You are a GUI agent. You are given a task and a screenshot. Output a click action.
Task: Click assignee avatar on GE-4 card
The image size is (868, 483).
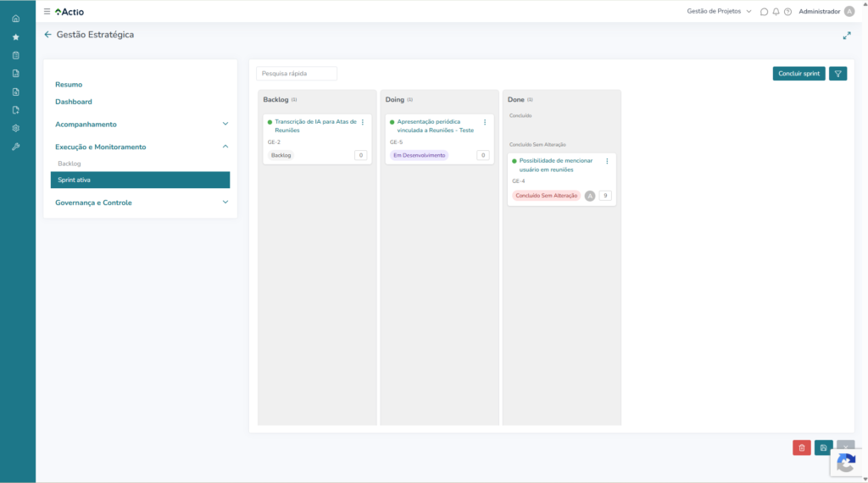pos(590,196)
